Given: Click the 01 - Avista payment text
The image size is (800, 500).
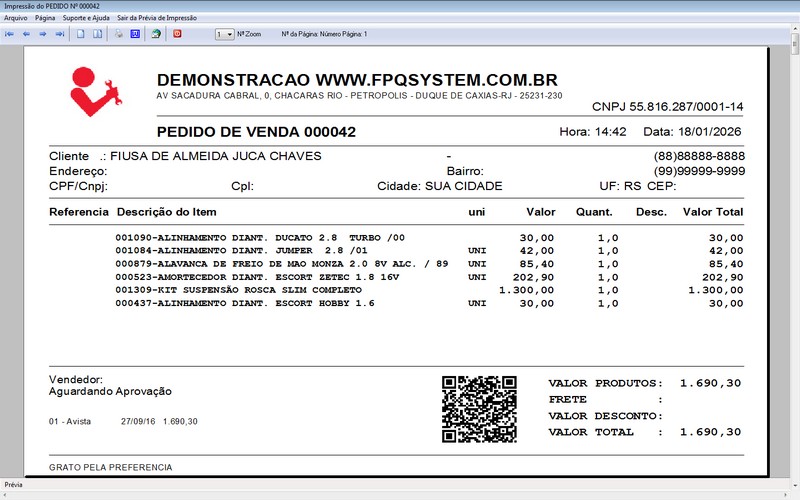Looking at the screenshot, I should click(x=70, y=422).
